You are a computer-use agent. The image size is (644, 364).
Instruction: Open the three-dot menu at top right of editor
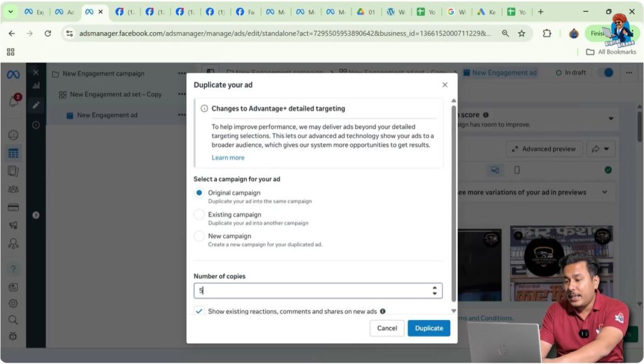point(629,73)
